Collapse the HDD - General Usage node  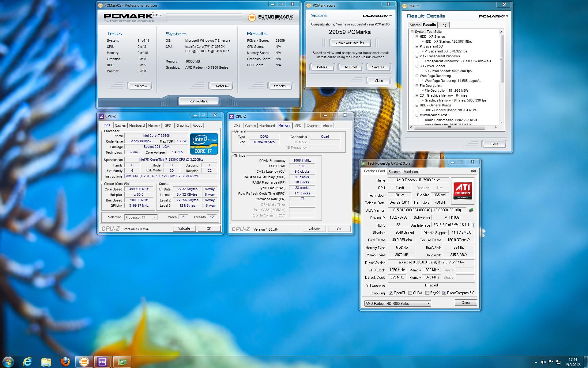pyautogui.click(x=417, y=105)
